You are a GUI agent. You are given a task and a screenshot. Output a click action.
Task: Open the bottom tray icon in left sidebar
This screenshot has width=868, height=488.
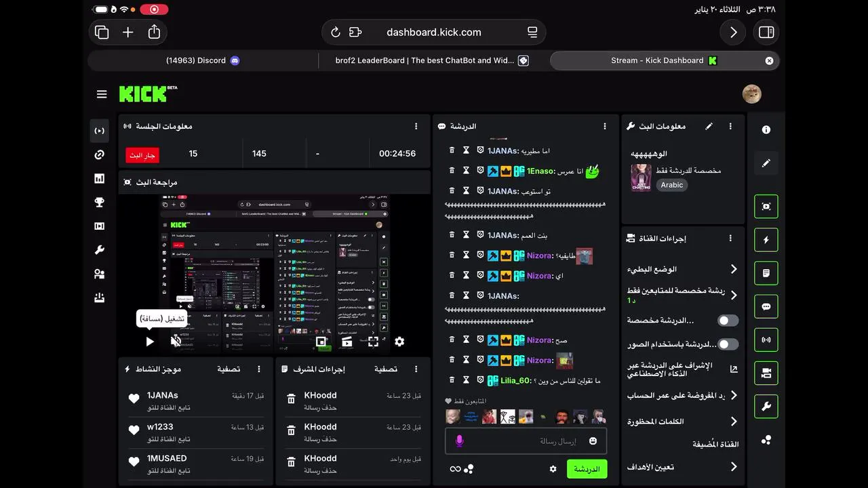[100, 298]
